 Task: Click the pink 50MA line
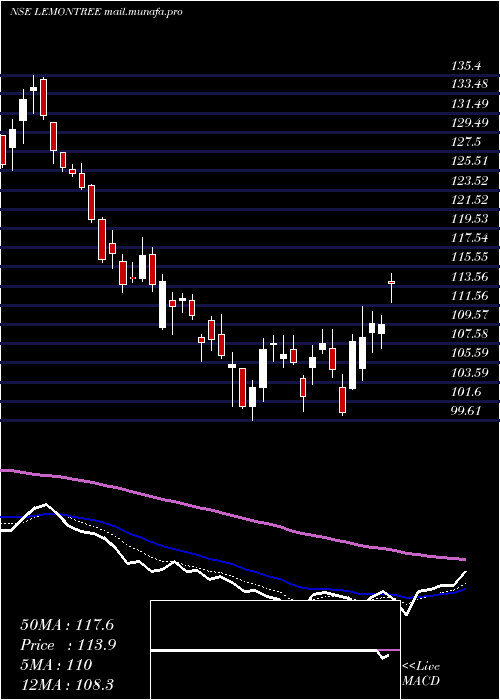coord(232,515)
